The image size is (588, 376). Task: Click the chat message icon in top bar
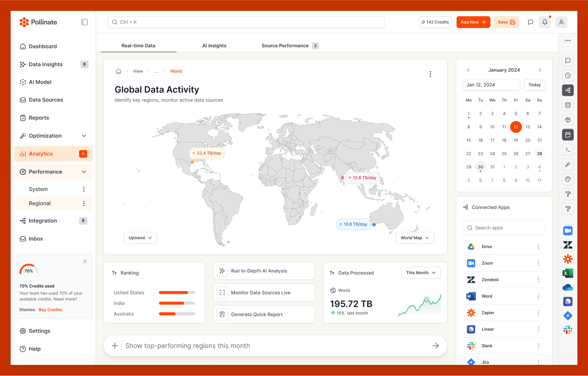(x=530, y=22)
